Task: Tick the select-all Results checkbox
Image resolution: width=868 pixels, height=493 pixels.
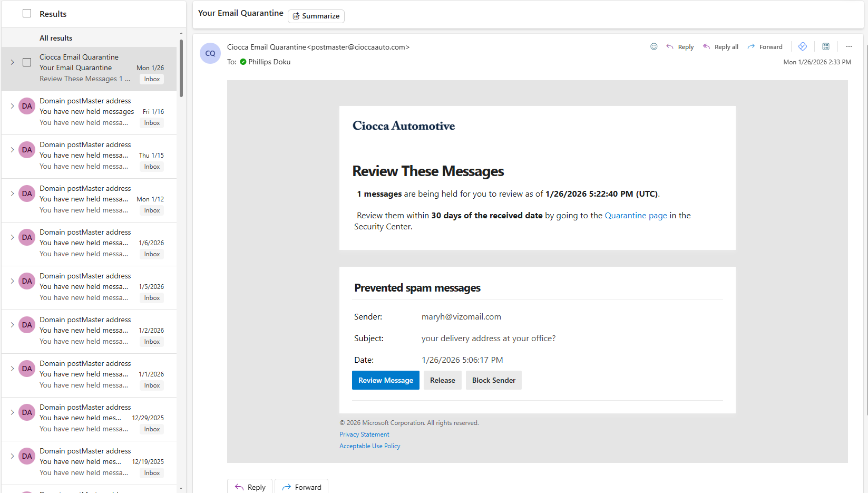Action: point(27,13)
